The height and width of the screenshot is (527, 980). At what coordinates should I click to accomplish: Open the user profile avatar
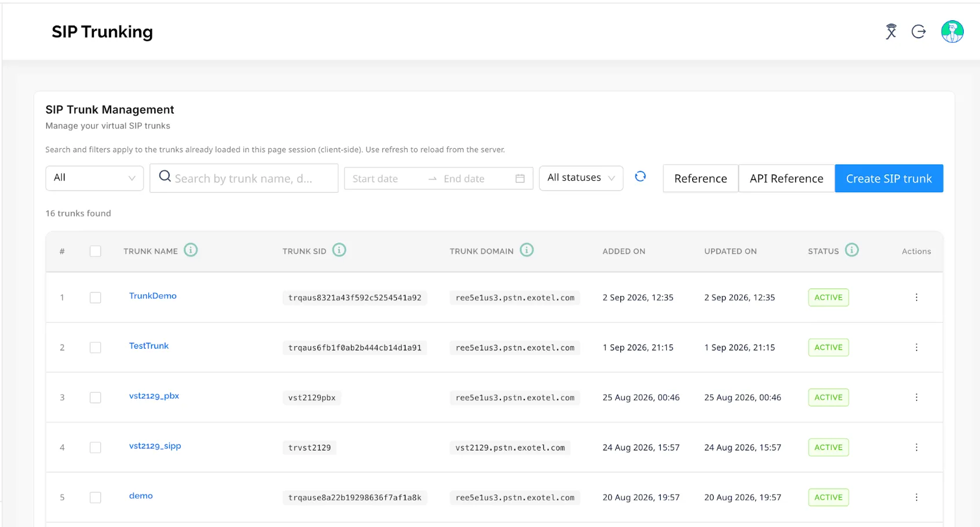[x=952, y=31]
